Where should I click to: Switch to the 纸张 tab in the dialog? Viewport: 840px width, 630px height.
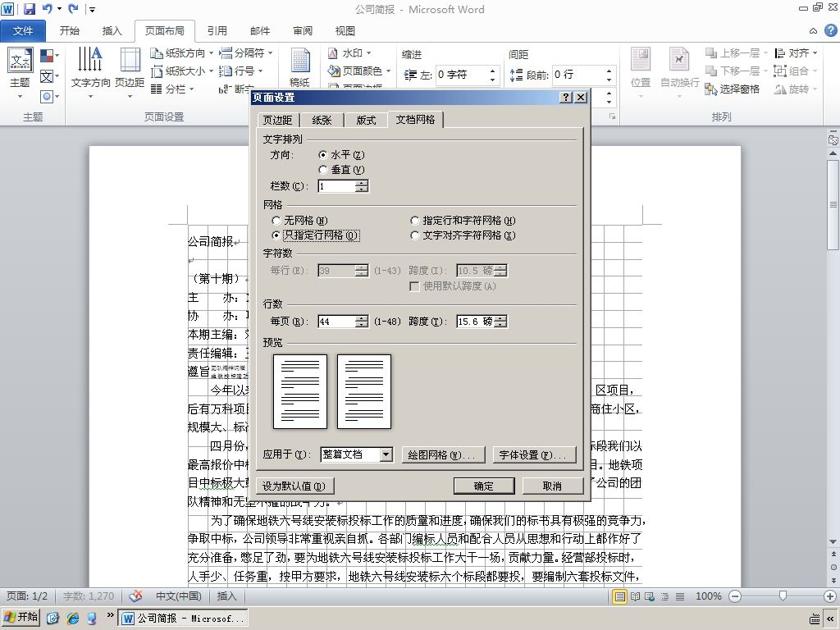322,120
